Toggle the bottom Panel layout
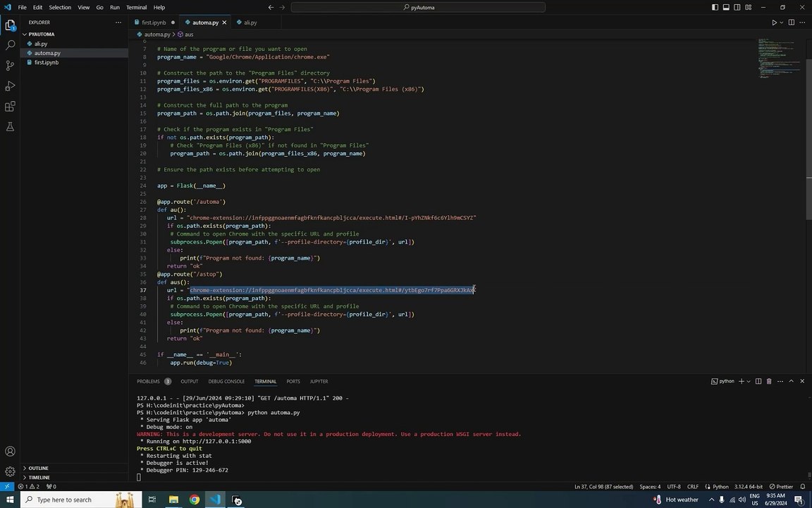The height and width of the screenshot is (508, 812). (x=726, y=7)
